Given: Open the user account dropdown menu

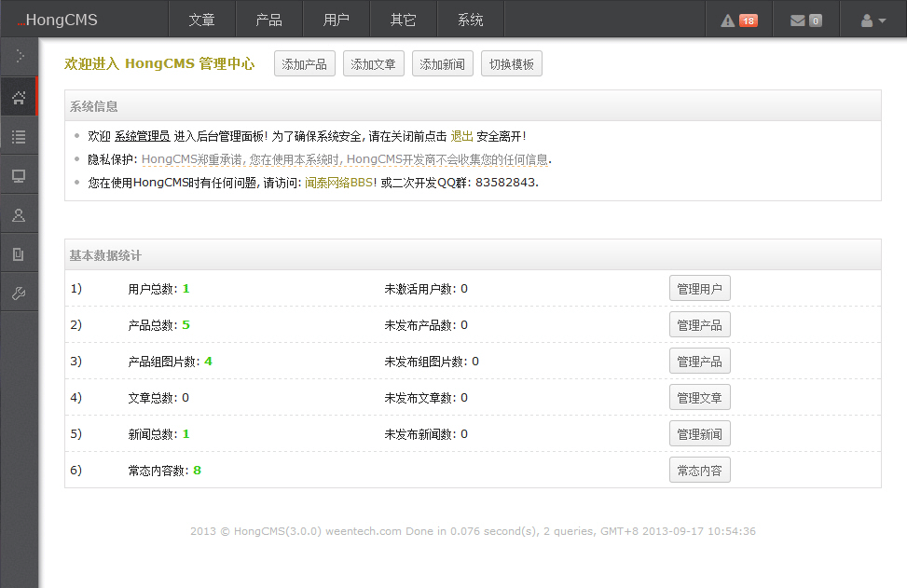Looking at the screenshot, I should (x=873, y=21).
